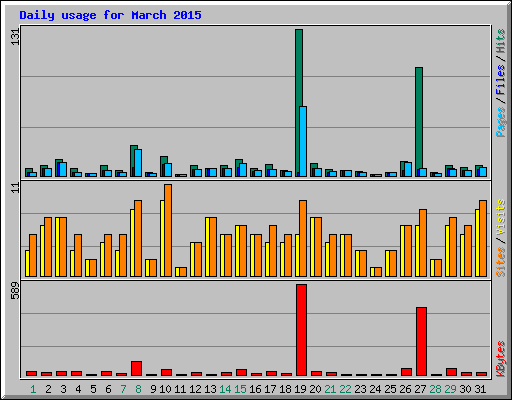The image size is (512, 400).
Task: Click the "Daily usage for March 2015" title
Action: (x=110, y=15)
